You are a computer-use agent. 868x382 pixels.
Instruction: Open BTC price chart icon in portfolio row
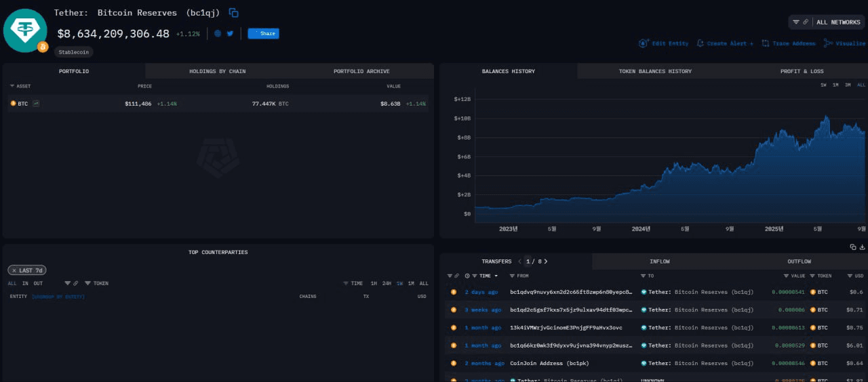pos(35,104)
